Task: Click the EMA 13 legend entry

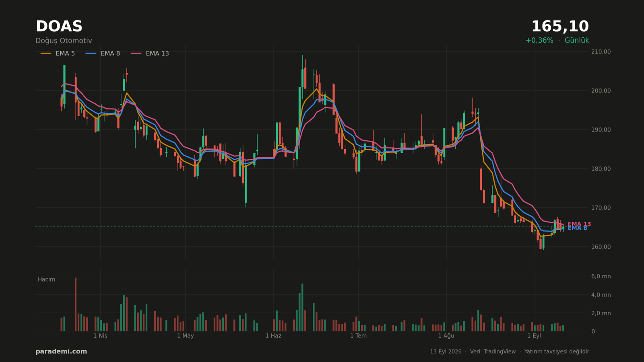Action: pyautogui.click(x=150, y=53)
